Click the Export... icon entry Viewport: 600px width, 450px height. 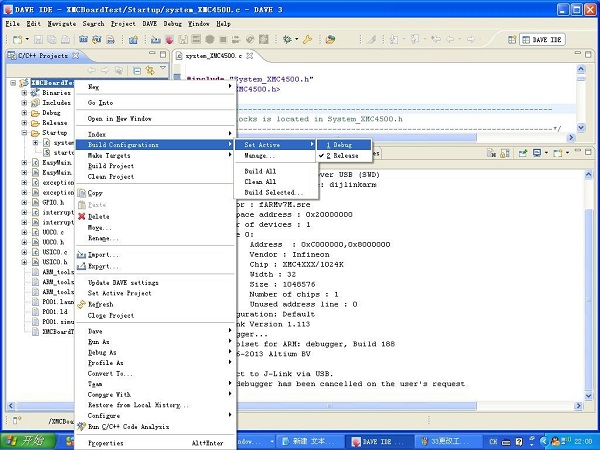click(x=103, y=267)
